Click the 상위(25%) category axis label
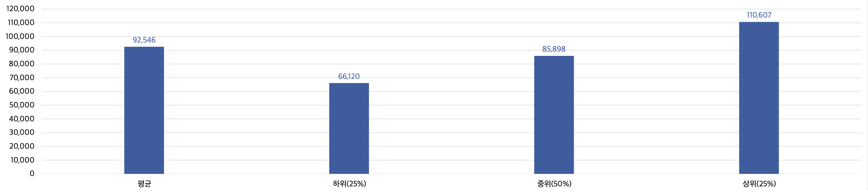 coord(759,184)
